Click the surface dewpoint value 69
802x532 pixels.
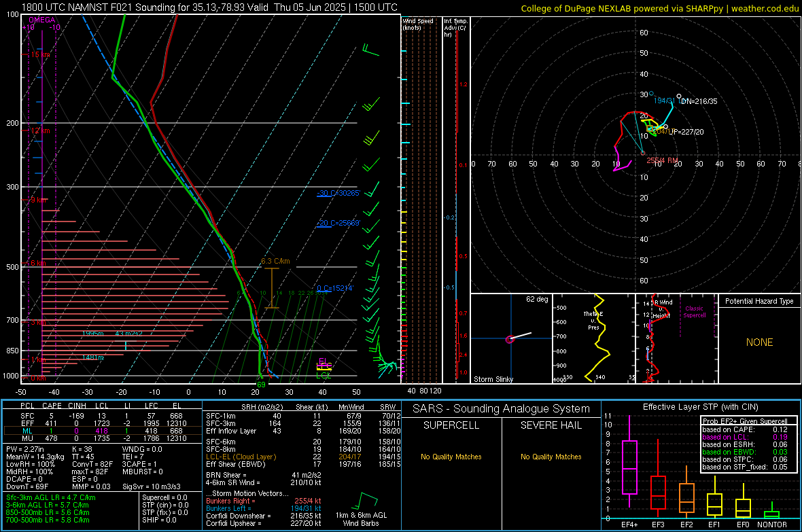point(261,385)
